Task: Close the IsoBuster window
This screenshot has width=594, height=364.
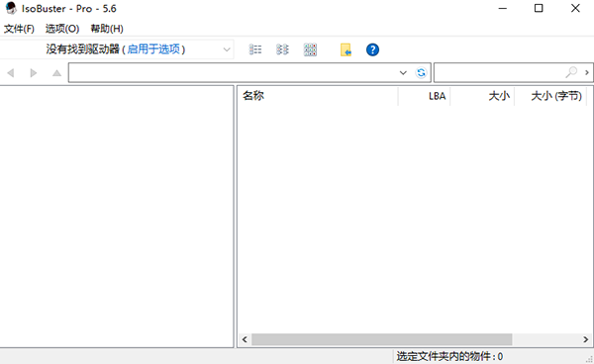Action: click(x=575, y=8)
